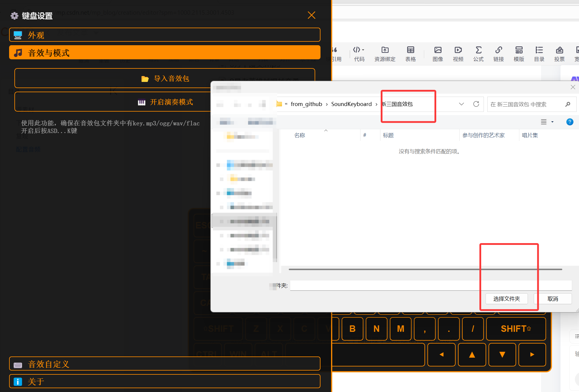Insert a code block from the editor toolbar
The image size is (579, 392).
click(x=359, y=54)
